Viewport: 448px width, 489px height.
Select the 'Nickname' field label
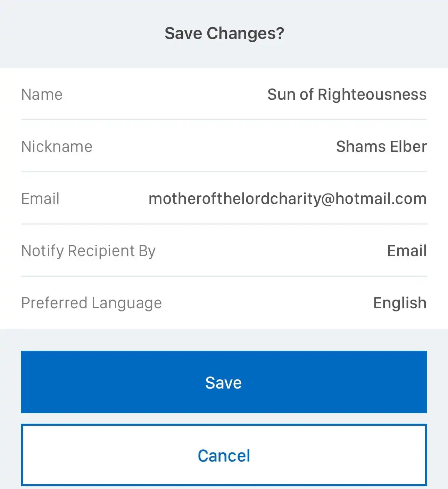[57, 147]
